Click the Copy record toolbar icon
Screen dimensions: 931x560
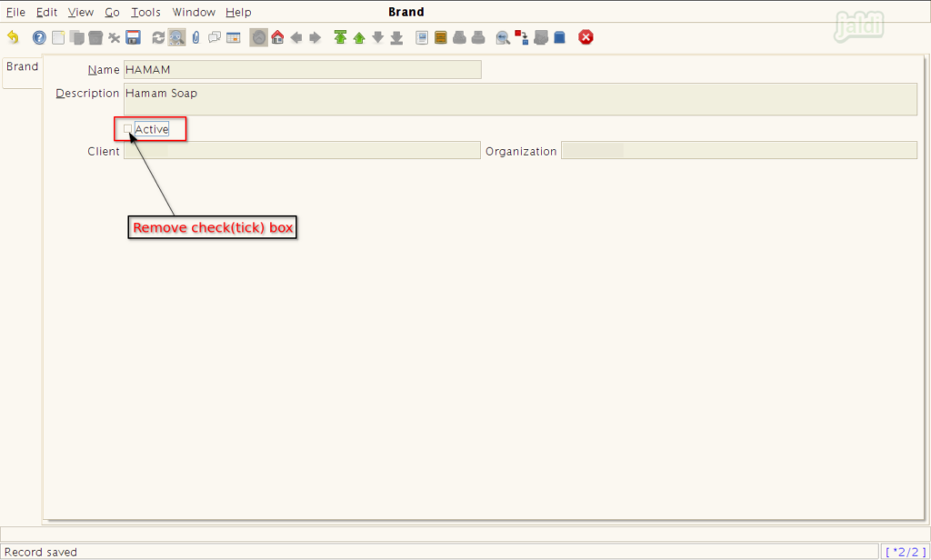(76, 37)
